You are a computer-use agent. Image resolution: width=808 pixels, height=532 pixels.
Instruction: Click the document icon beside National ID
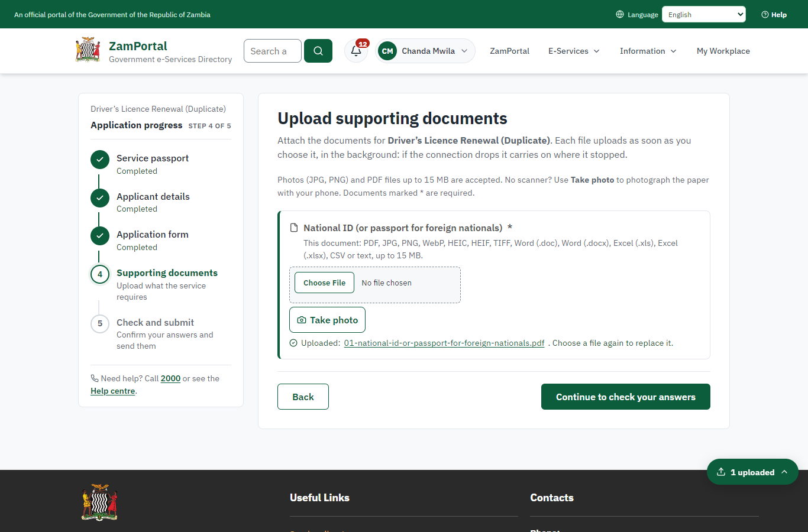pyautogui.click(x=294, y=228)
